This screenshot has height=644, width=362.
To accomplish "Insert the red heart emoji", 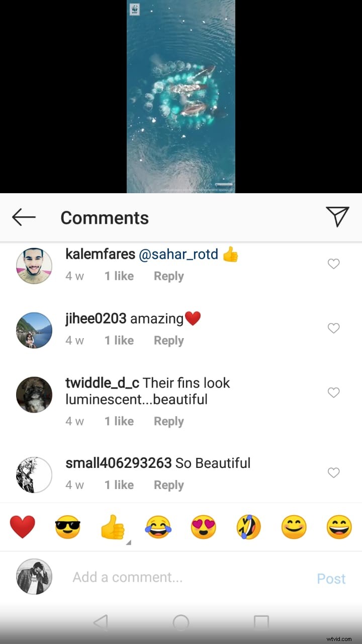I will [x=23, y=527].
